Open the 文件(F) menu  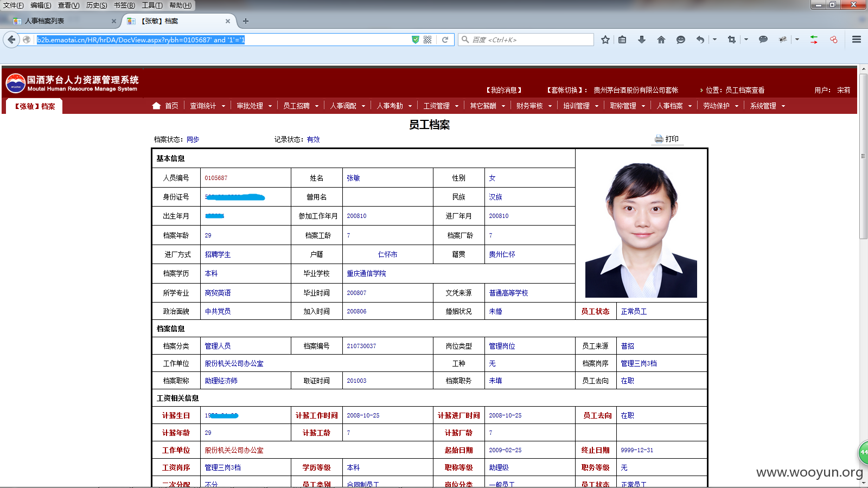pyautogui.click(x=14, y=5)
